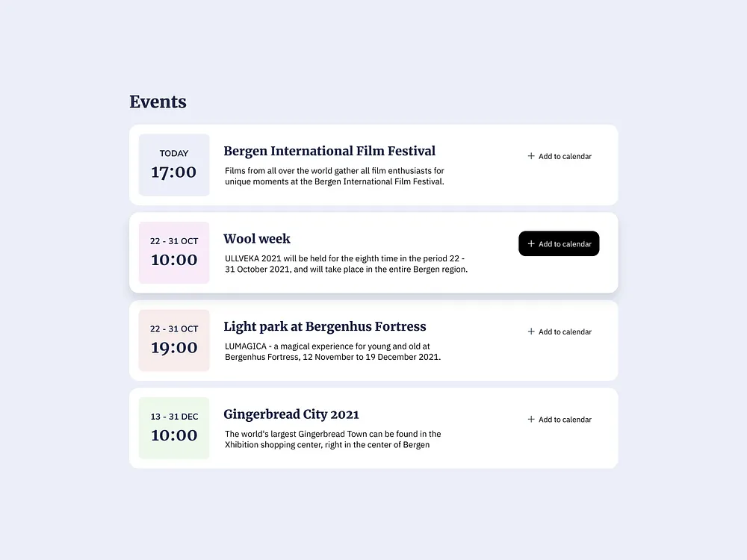Add Bergen International Film Festival to calendar
Viewport: 747px width, 560px height.
[559, 156]
